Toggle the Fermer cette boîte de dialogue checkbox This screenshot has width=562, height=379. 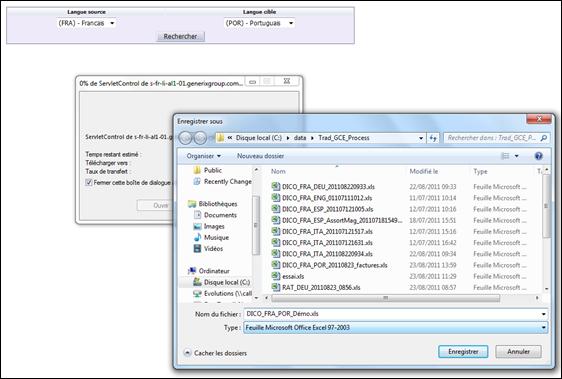click(89, 183)
